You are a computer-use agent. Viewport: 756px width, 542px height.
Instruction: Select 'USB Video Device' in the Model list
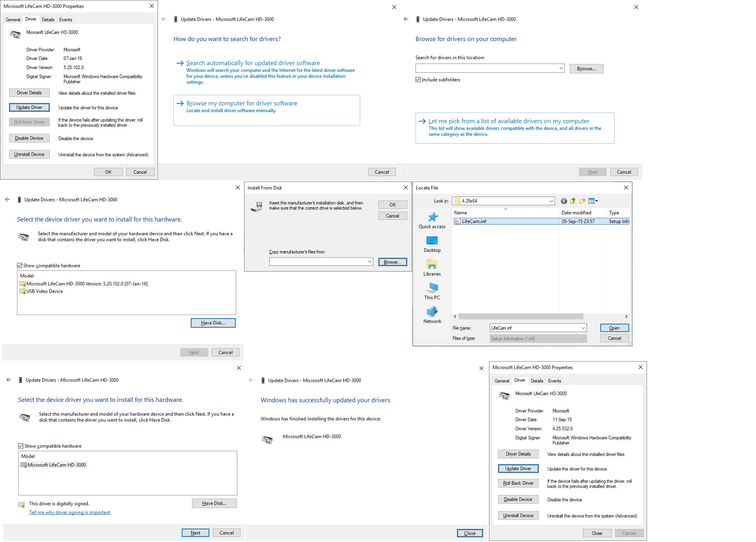click(x=45, y=291)
